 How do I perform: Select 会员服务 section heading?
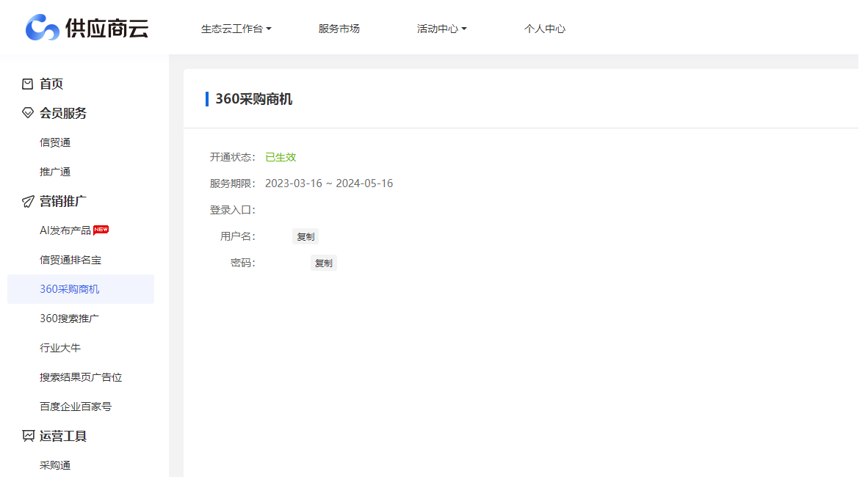63,113
